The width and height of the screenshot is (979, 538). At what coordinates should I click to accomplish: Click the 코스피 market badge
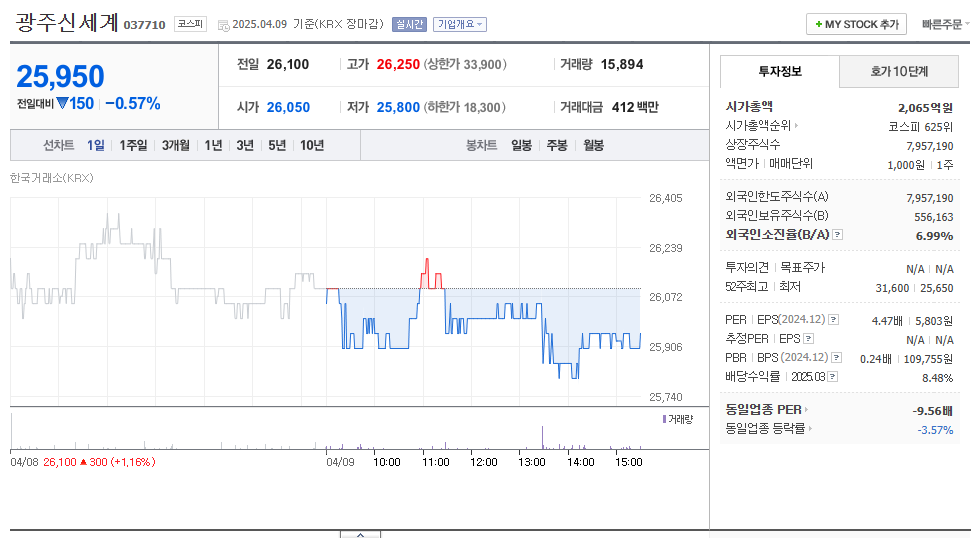(x=190, y=24)
